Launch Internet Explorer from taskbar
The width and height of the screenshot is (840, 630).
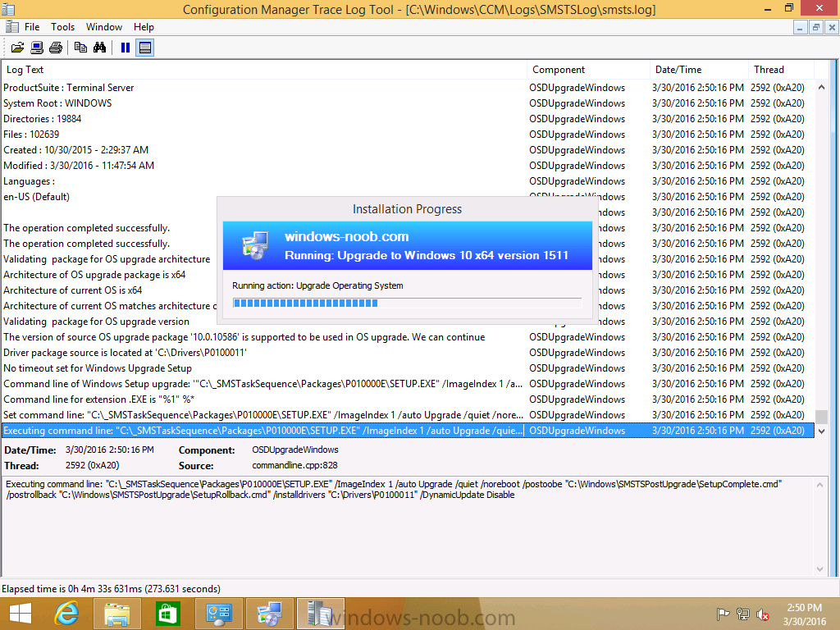tap(67, 614)
